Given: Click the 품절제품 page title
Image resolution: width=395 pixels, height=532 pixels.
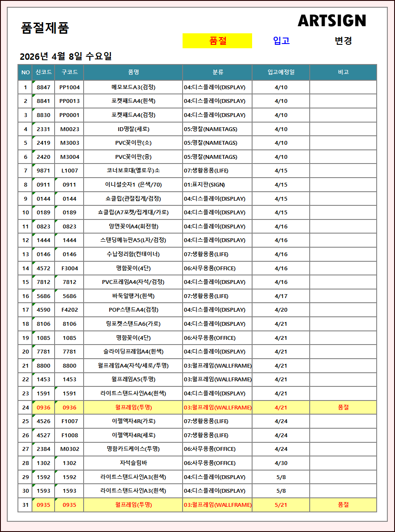Looking at the screenshot, I should point(45,28).
